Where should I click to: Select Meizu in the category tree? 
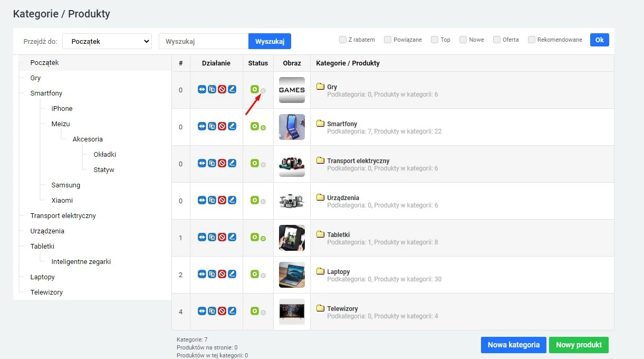[x=60, y=124]
